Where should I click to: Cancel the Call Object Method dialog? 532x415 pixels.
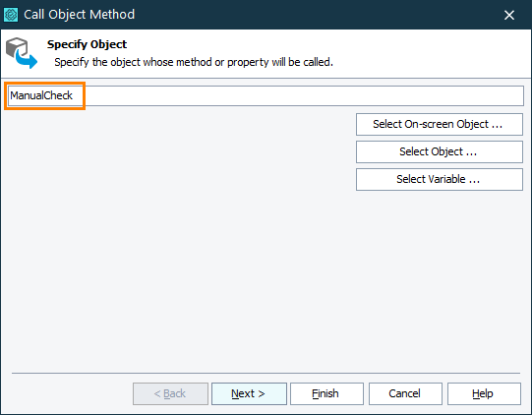(x=405, y=393)
